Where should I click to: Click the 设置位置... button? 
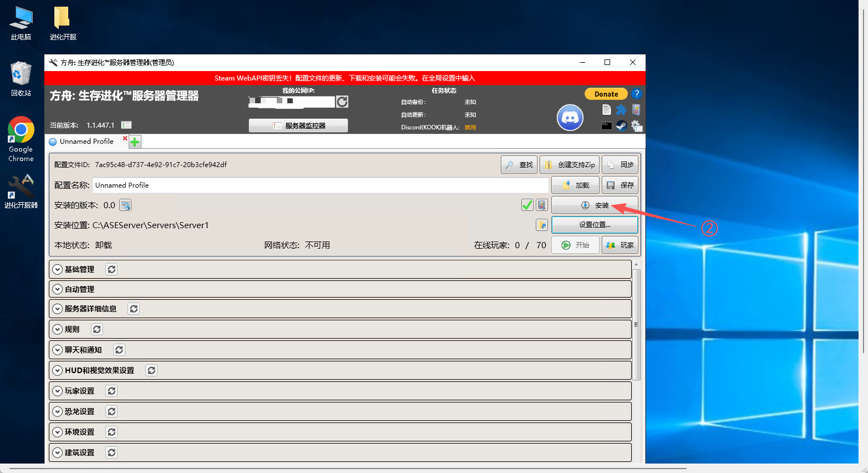595,225
